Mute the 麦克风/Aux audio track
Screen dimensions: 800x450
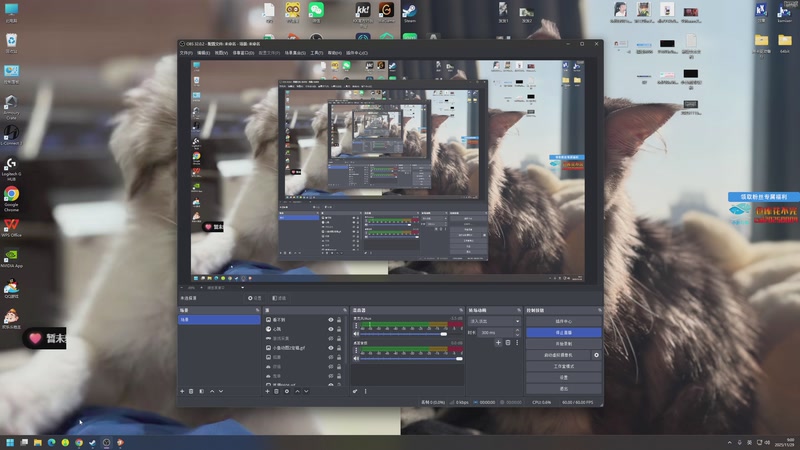(x=356, y=334)
